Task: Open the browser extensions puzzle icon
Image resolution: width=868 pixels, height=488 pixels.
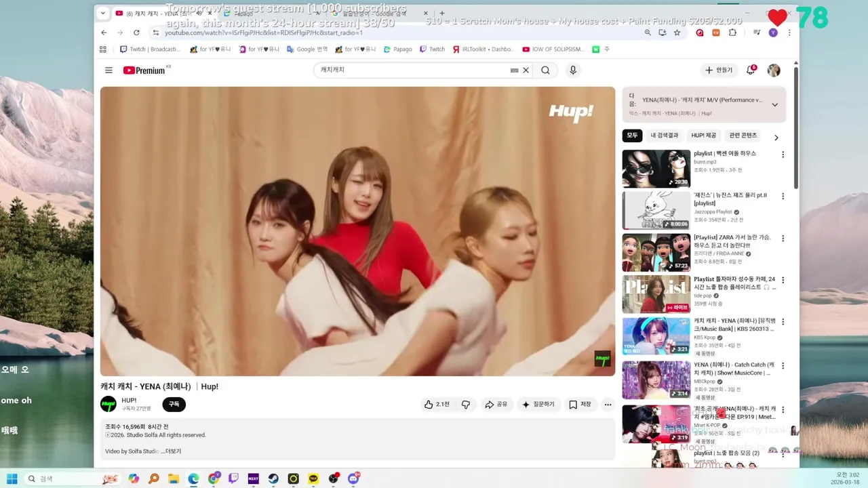Action: (732, 33)
